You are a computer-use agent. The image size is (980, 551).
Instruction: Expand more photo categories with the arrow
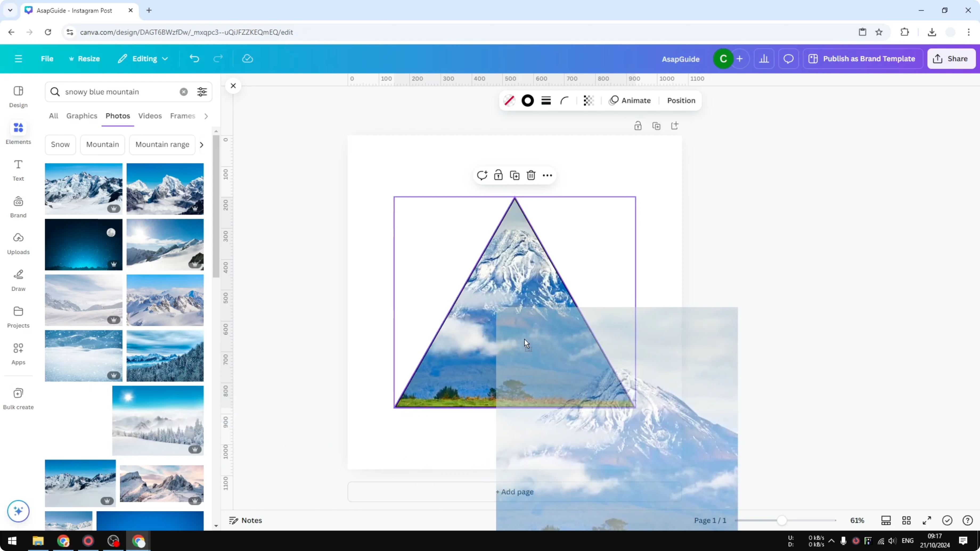tap(201, 145)
